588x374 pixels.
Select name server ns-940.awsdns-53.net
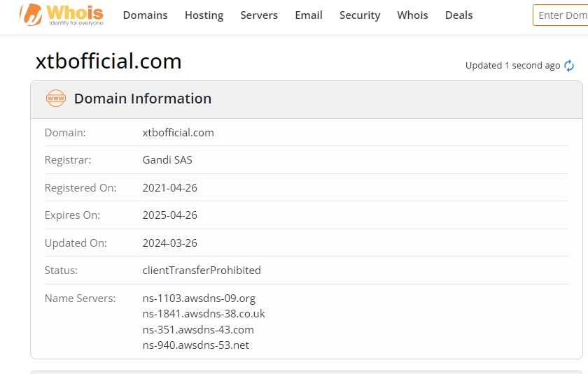point(196,345)
